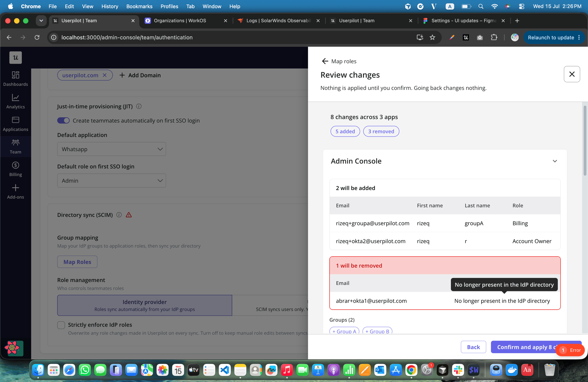The width and height of the screenshot is (588, 382).
Task: Open Chrome's three-dot menu
Action: pyautogui.click(x=579, y=37)
